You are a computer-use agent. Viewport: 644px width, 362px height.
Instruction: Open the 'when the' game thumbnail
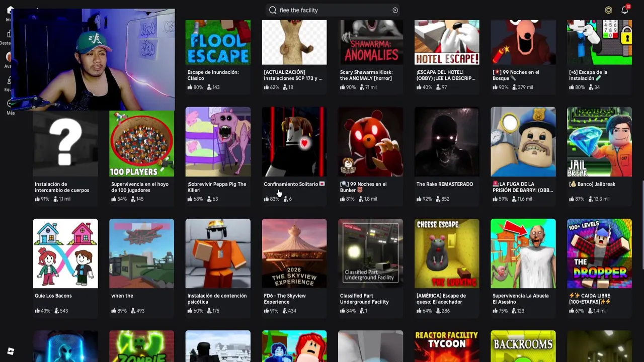(x=142, y=253)
